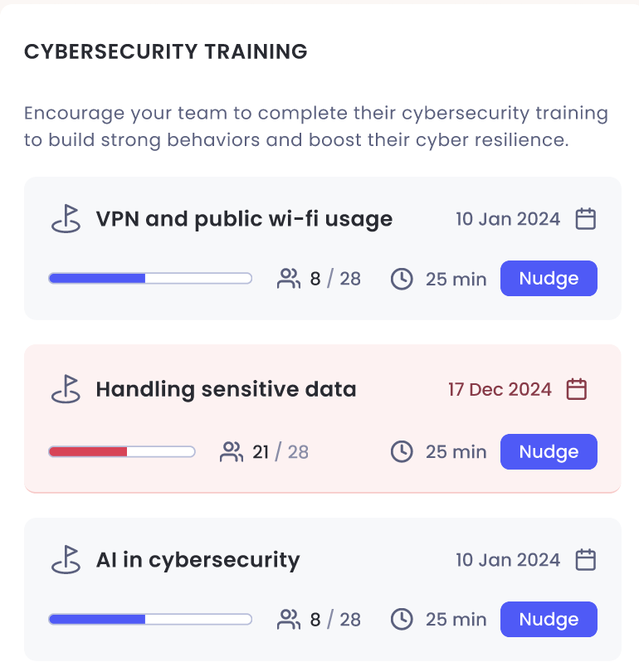Click people icon in AI in cybersecurity card

point(289,619)
